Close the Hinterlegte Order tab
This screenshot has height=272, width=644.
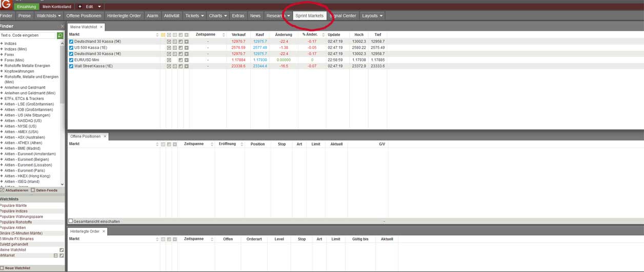[x=104, y=232]
